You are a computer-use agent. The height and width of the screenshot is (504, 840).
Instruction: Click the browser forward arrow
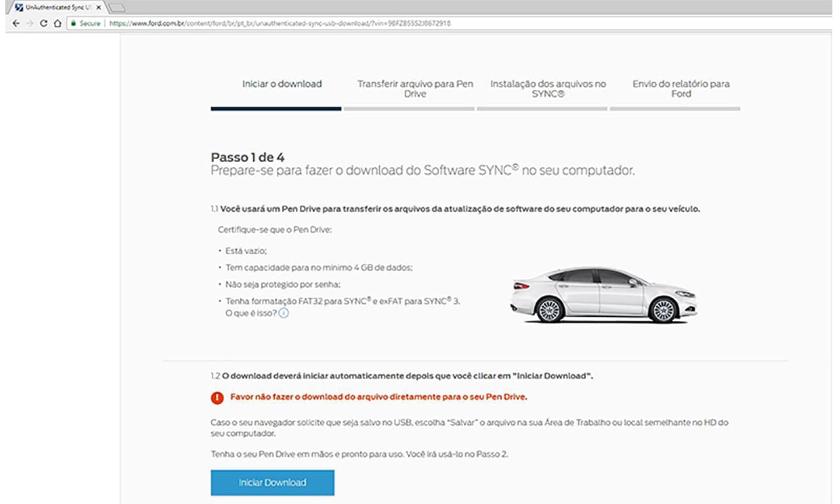(x=29, y=23)
